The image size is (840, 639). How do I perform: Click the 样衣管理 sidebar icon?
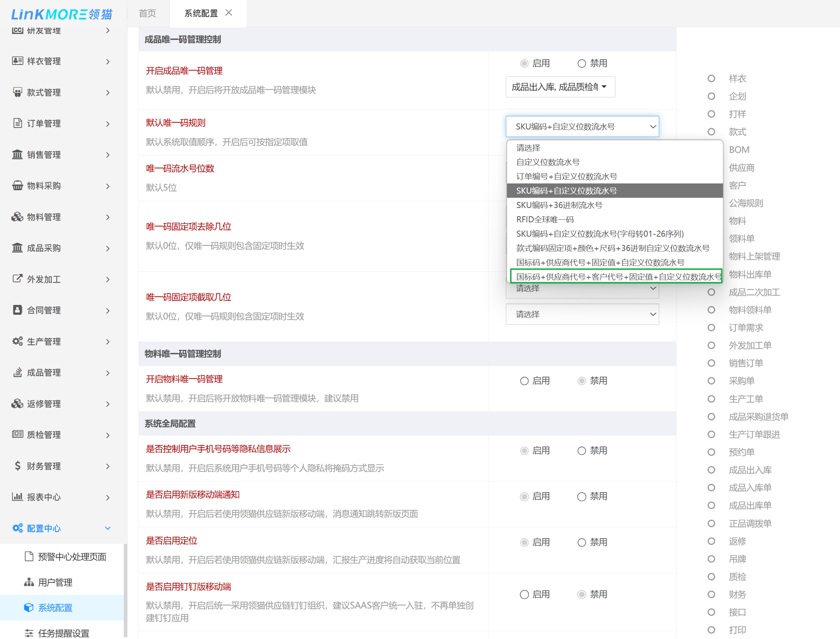point(17,61)
